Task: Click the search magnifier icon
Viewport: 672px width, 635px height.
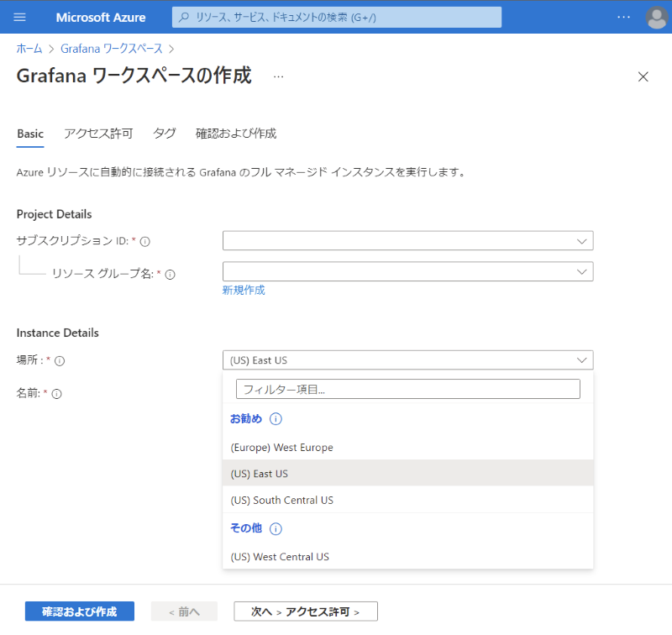Action: [x=184, y=18]
